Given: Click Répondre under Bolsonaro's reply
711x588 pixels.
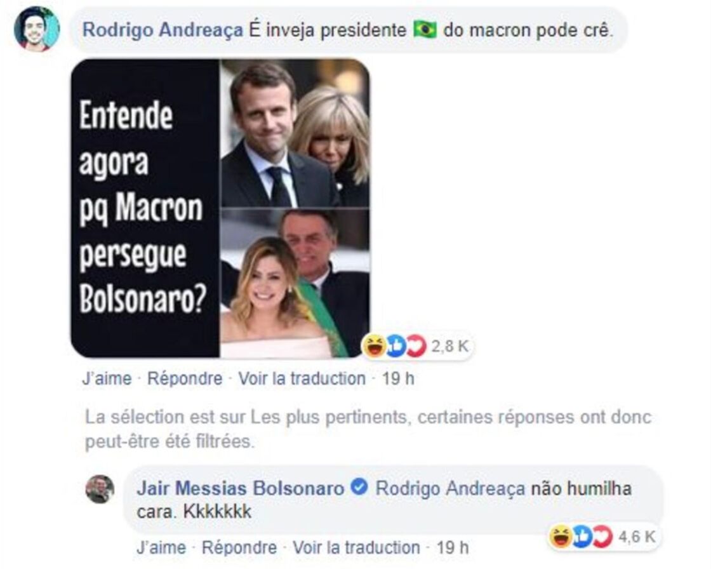Looking at the screenshot, I should pos(239,547).
